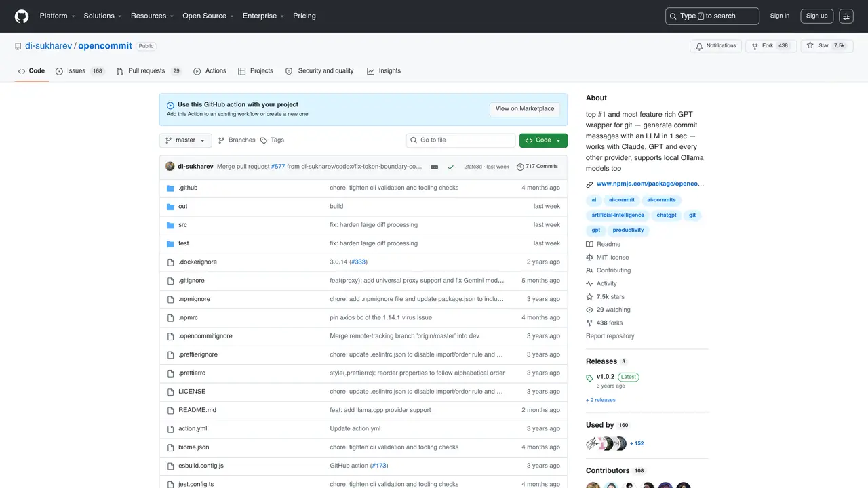The width and height of the screenshot is (868, 488).
Task: Expand the Platform menu
Action: pos(57,16)
